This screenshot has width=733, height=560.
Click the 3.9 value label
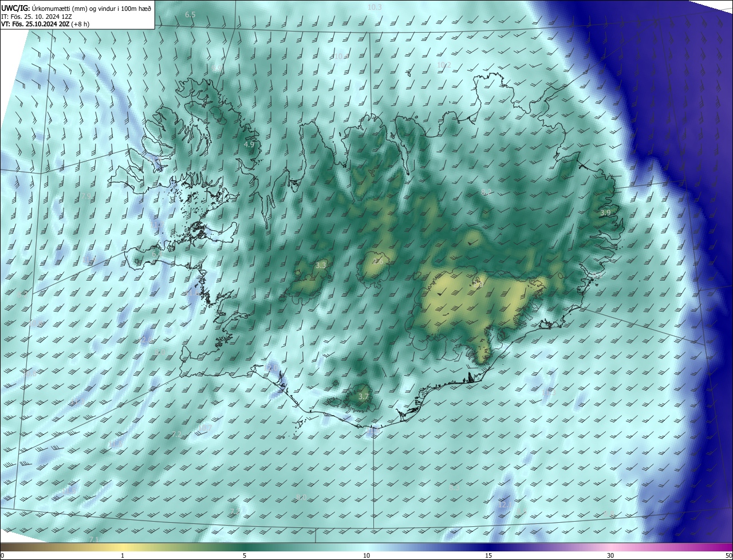pos(605,212)
